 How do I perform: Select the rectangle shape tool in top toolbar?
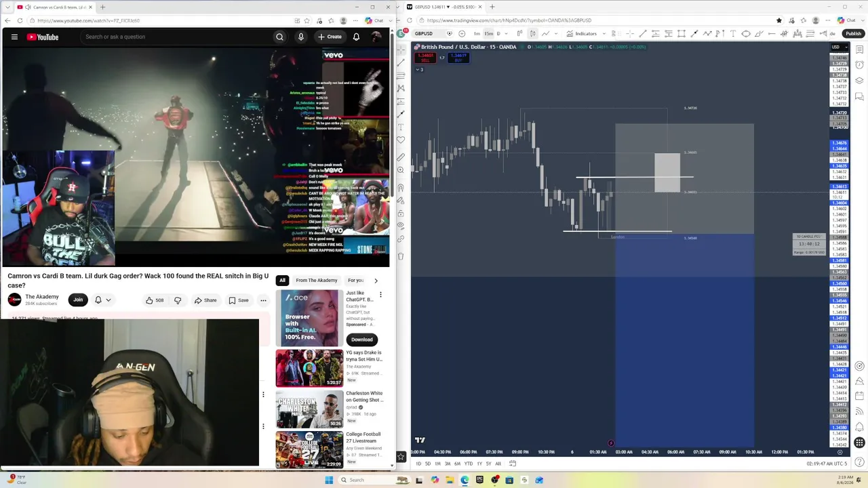tap(681, 33)
